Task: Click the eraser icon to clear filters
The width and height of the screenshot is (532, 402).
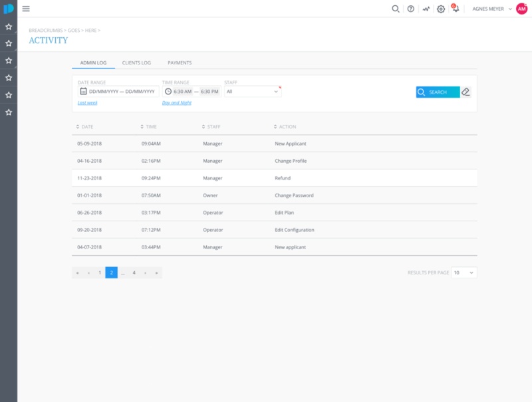Action: point(465,92)
